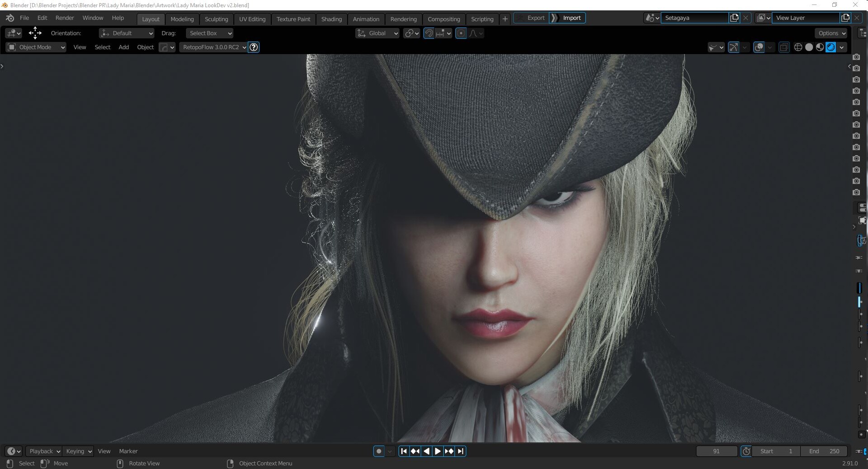Toggle viewport gizmos visibility

coord(734,47)
